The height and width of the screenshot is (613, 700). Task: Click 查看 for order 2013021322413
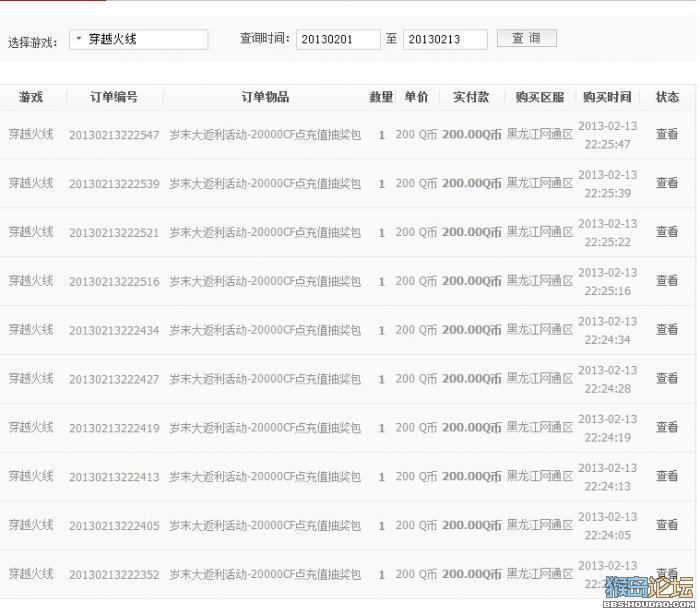point(667,476)
